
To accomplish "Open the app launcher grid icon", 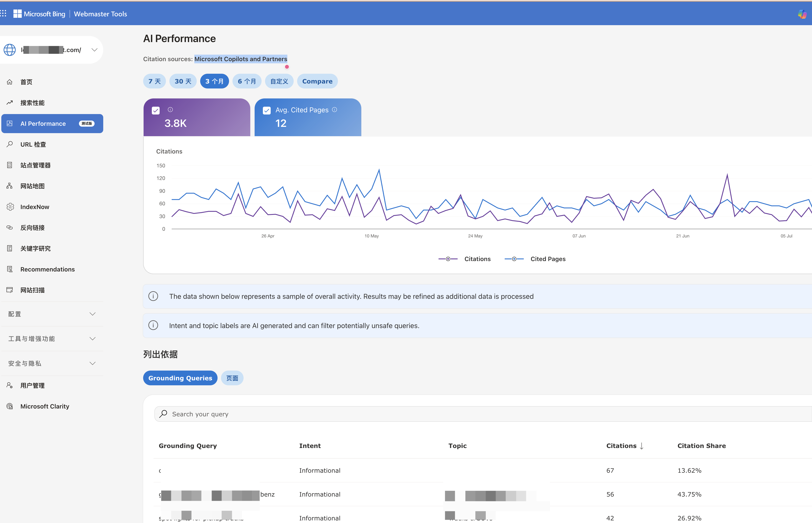I will 3,14.
